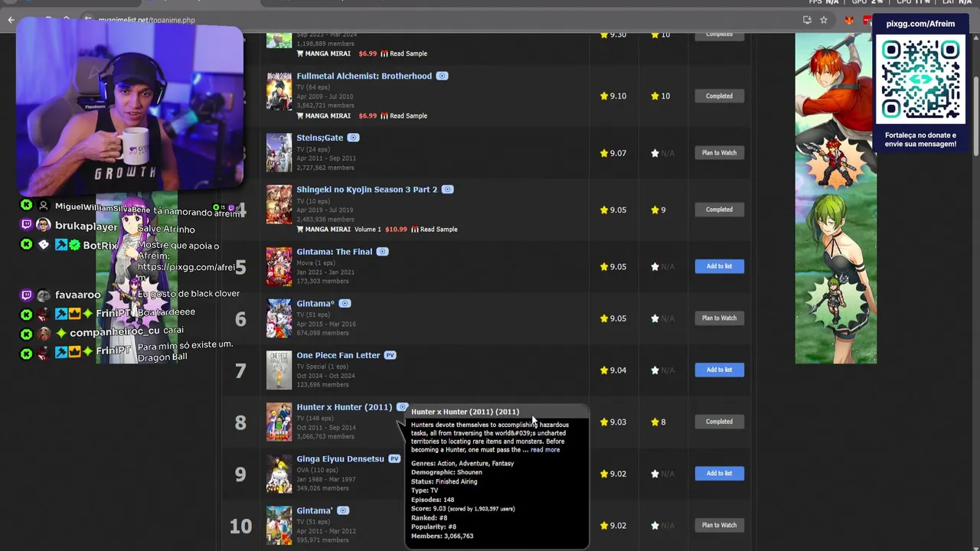Open the video icon beside Fullmetal Alchemist: Brotherhood
Image resolution: width=980 pixels, height=551 pixels.
click(x=442, y=76)
